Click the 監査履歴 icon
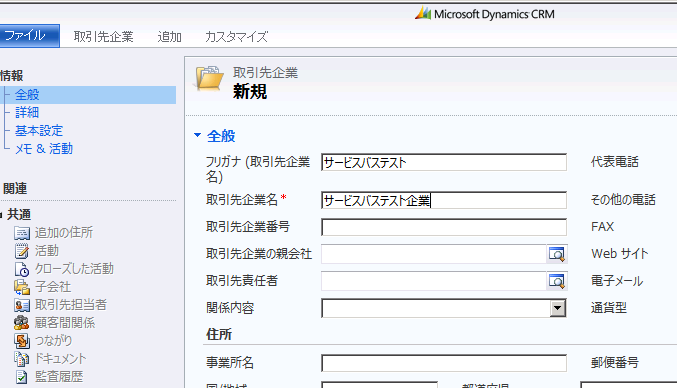The width and height of the screenshot is (677, 388). pos(22,377)
